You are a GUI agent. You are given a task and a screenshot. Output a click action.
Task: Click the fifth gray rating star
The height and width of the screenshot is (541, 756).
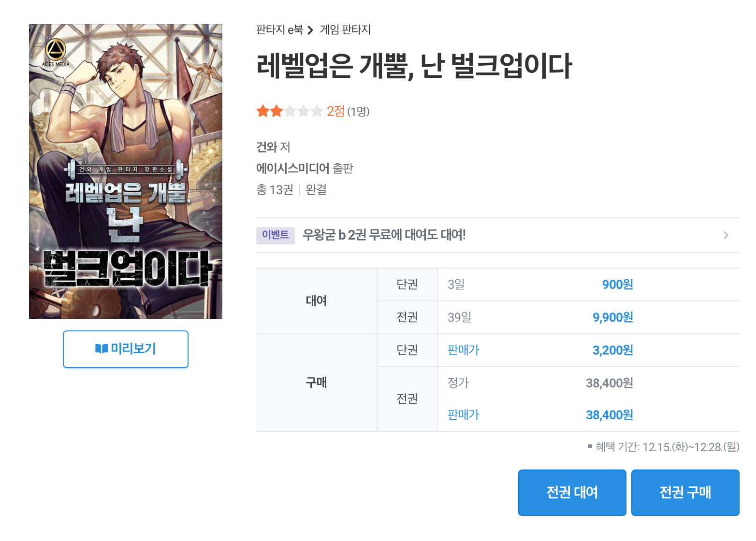coord(317,112)
